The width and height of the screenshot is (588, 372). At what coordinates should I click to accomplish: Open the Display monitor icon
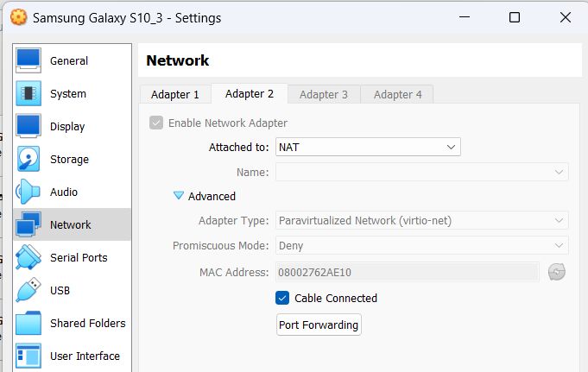[x=28, y=126]
